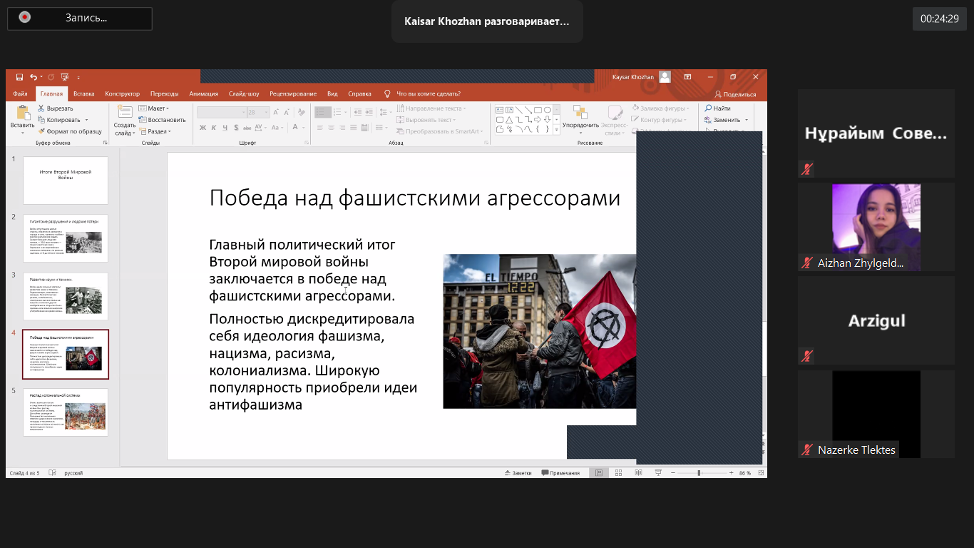Open the Раздел section dropdown

click(155, 131)
